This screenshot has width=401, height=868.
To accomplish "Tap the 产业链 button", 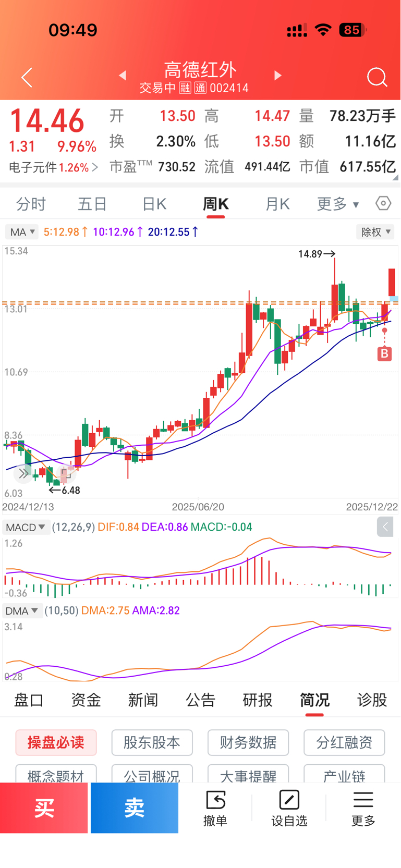I will [x=344, y=774].
